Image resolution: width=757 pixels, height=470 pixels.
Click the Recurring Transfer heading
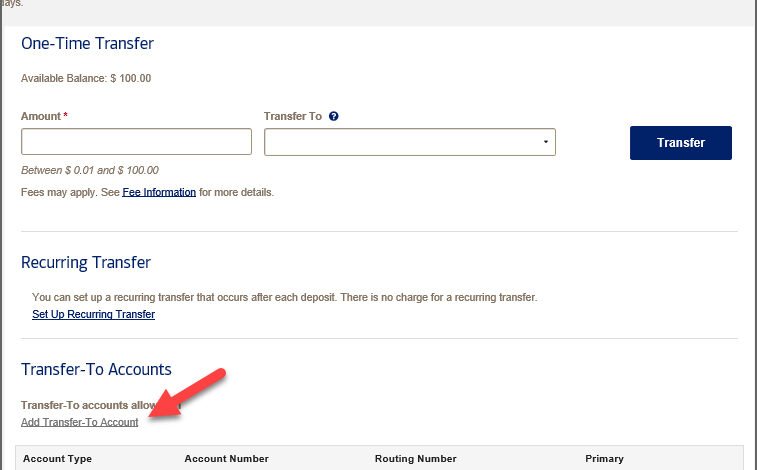(x=86, y=263)
